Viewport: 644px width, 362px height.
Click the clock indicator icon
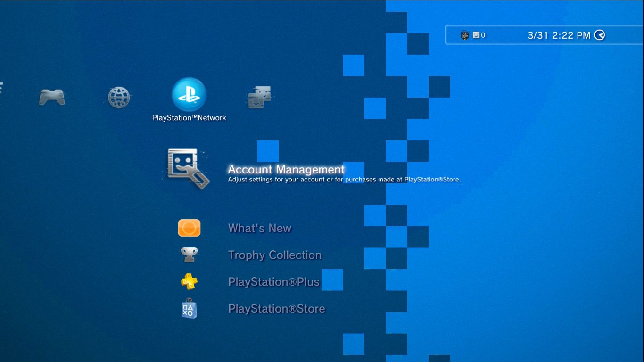(600, 35)
